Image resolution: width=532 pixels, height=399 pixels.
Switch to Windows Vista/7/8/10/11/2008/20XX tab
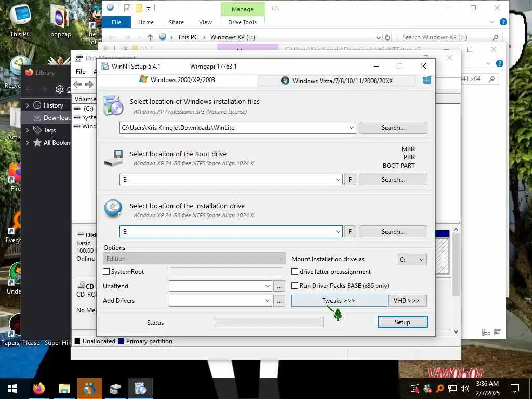tap(337, 81)
